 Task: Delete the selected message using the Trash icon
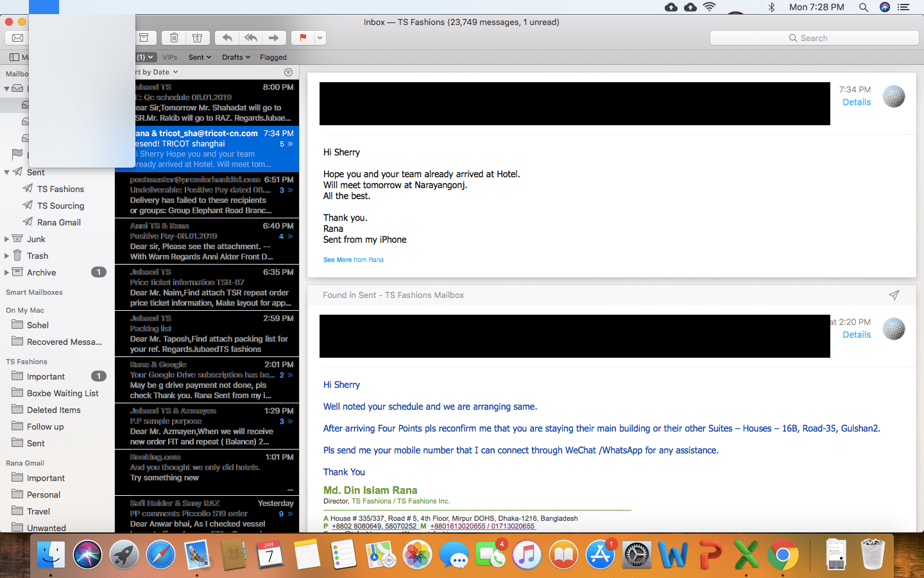tap(173, 37)
